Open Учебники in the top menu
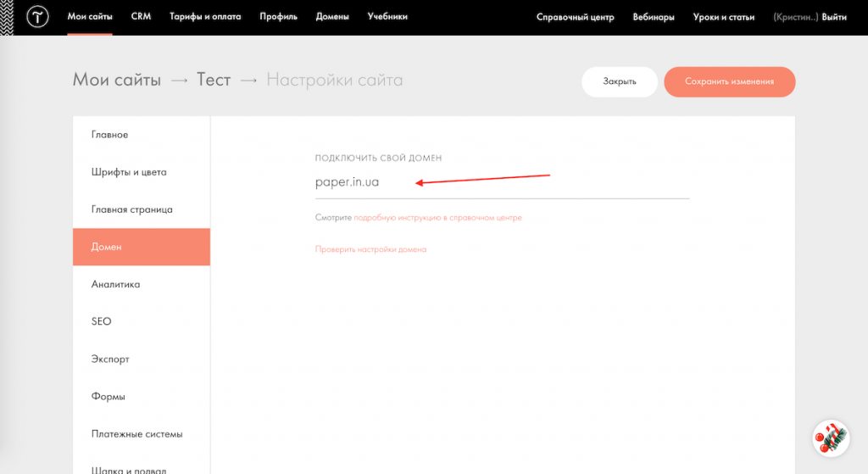 [387, 17]
